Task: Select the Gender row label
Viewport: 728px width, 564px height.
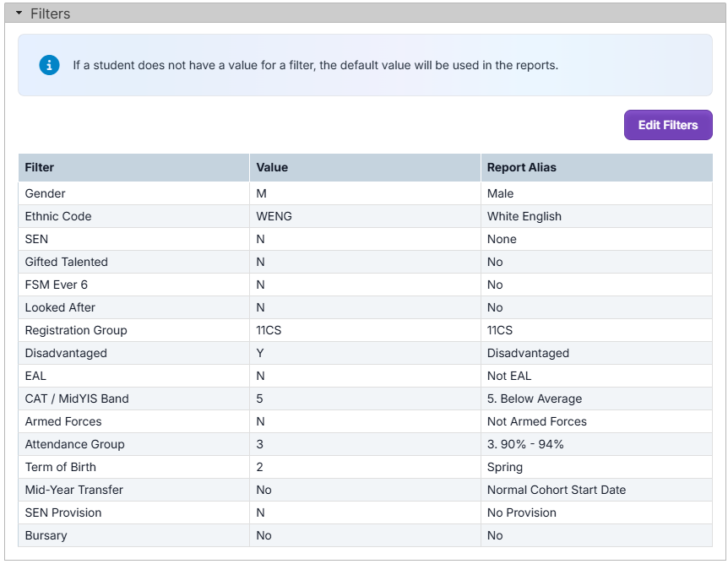Action: coord(45,193)
